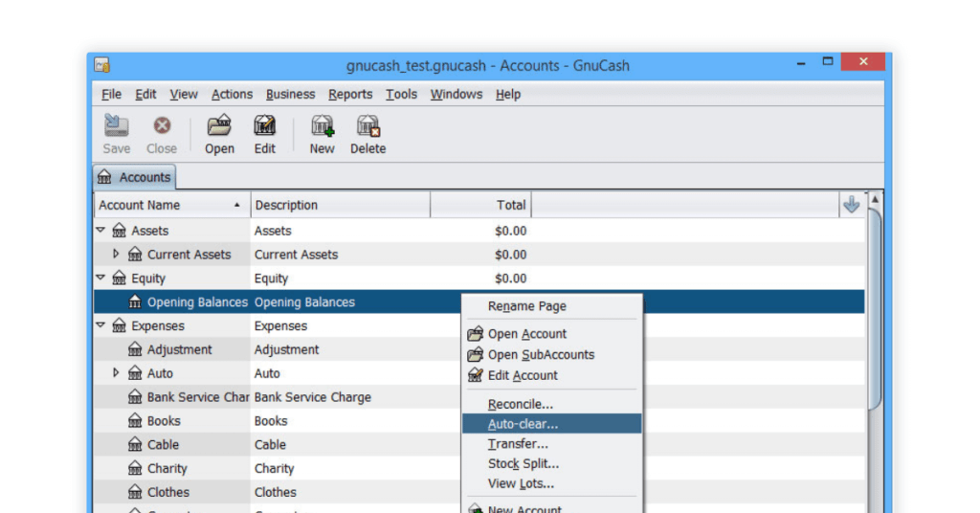Click the bank icon beside the Clothes account

(x=135, y=492)
